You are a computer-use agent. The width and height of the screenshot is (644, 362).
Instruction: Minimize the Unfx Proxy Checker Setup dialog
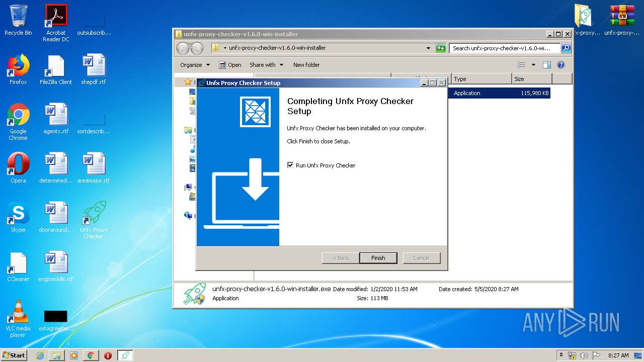425,82
